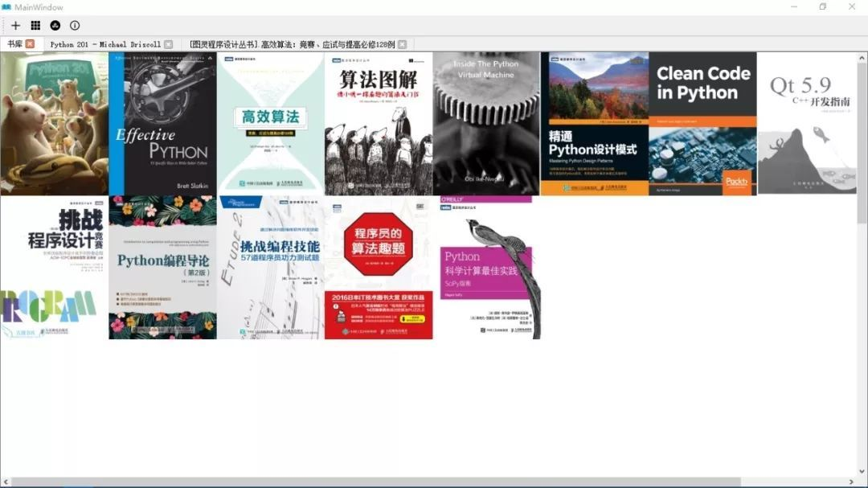Open the Effective Python book cover
The width and height of the screenshot is (868, 488).
(162, 124)
